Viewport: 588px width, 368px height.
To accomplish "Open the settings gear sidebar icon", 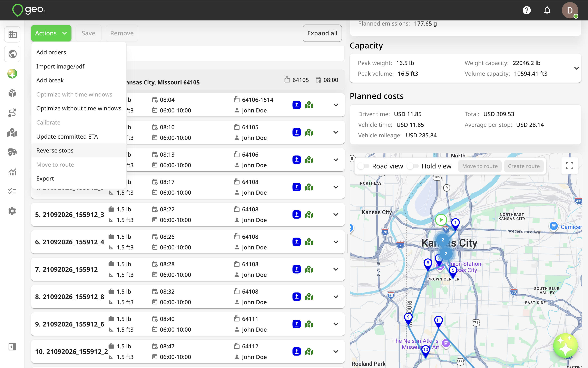I will point(12,211).
